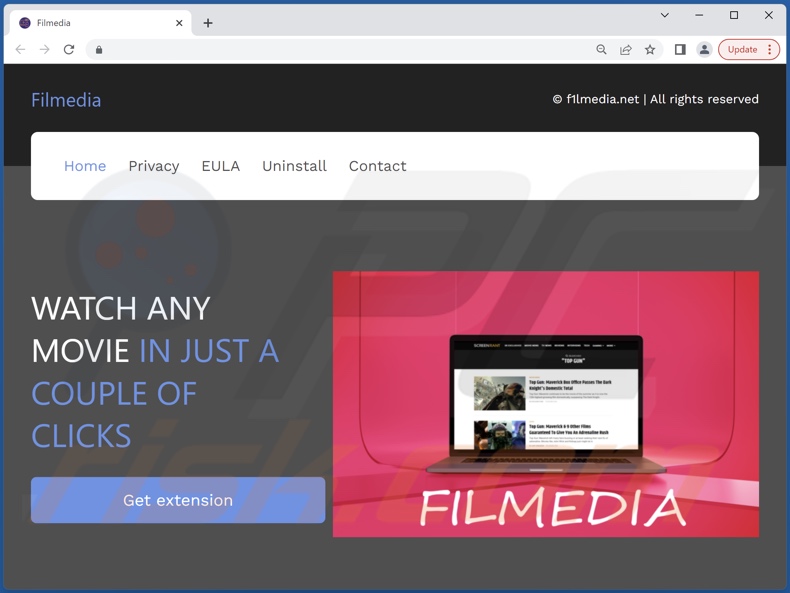790x593 pixels.
Task: Reload the current page
Action: pyautogui.click(x=69, y=50)
